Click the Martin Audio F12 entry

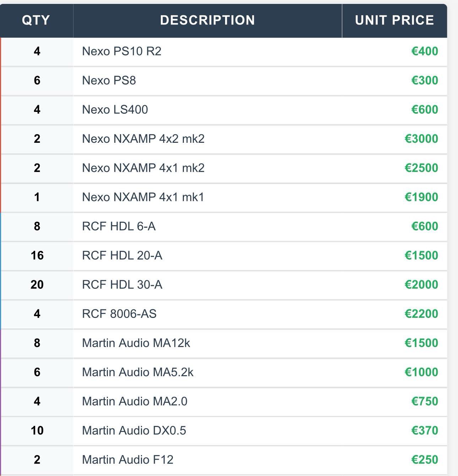point(128,459)
